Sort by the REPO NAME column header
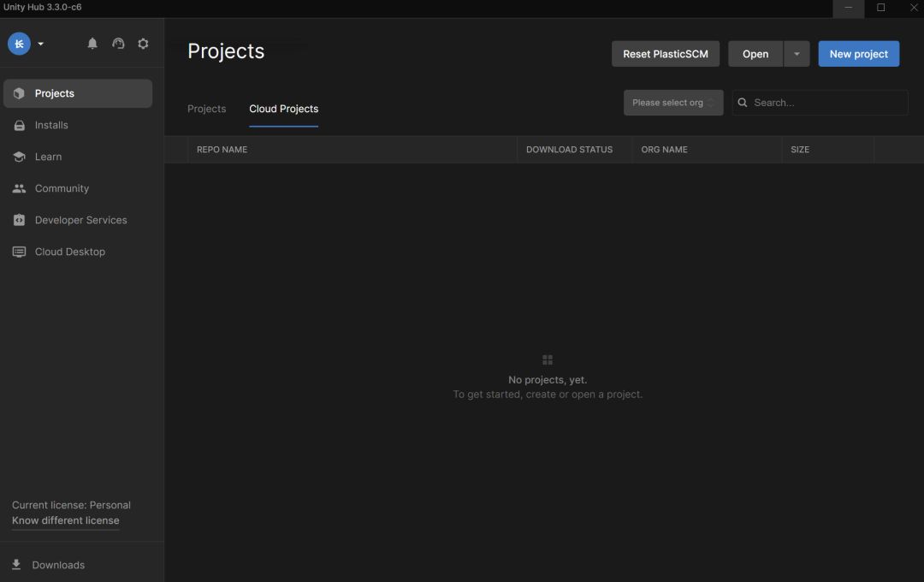 [x=222, y=150]
